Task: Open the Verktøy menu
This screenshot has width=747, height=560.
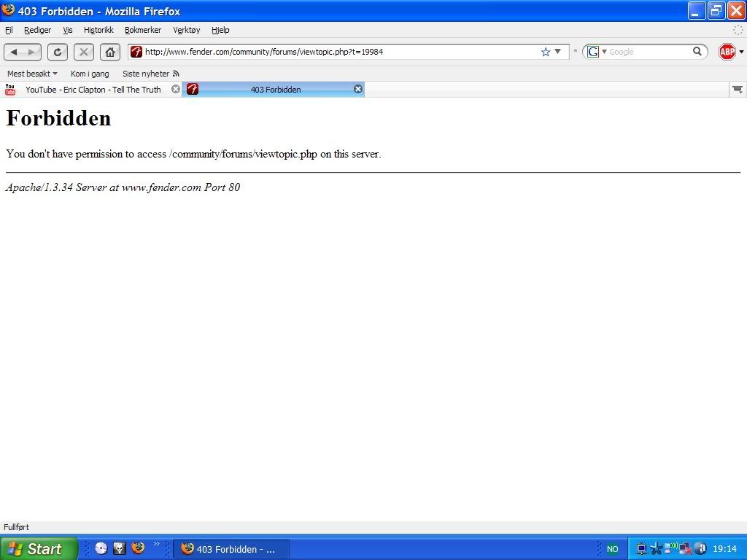Action: click(x=186, y=30)
